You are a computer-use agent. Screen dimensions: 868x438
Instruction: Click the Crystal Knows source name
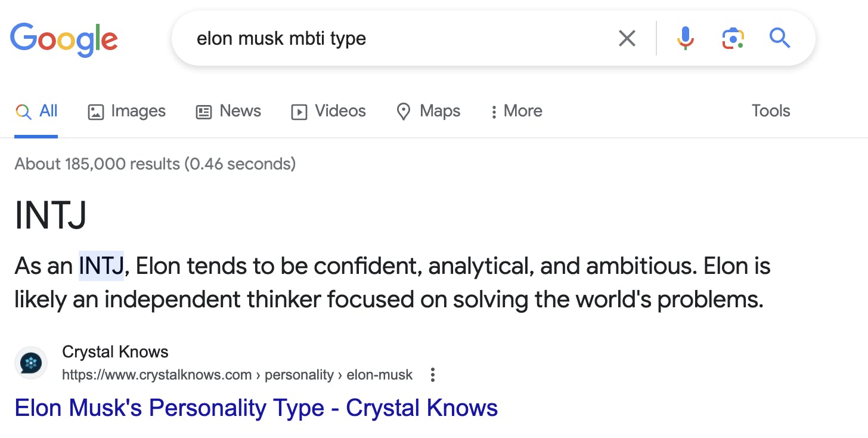point(115,352)
